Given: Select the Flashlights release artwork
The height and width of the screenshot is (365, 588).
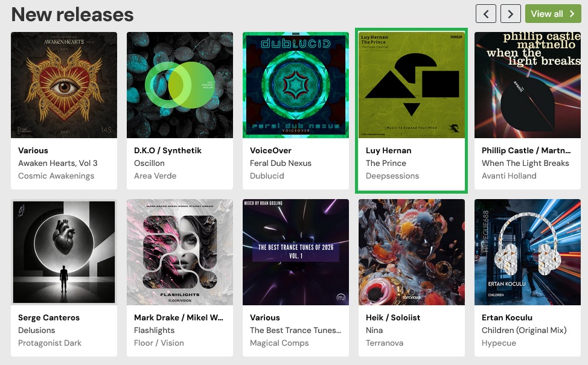Looking at the screenshot, I should 180,252.
